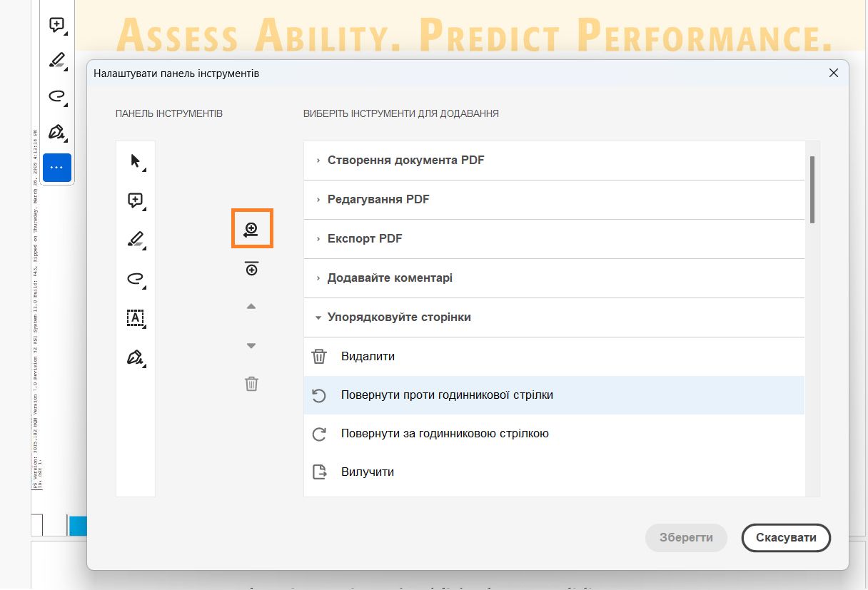Click the tools list vertical scrollbar
868x590 pixels.
(812, 189)
